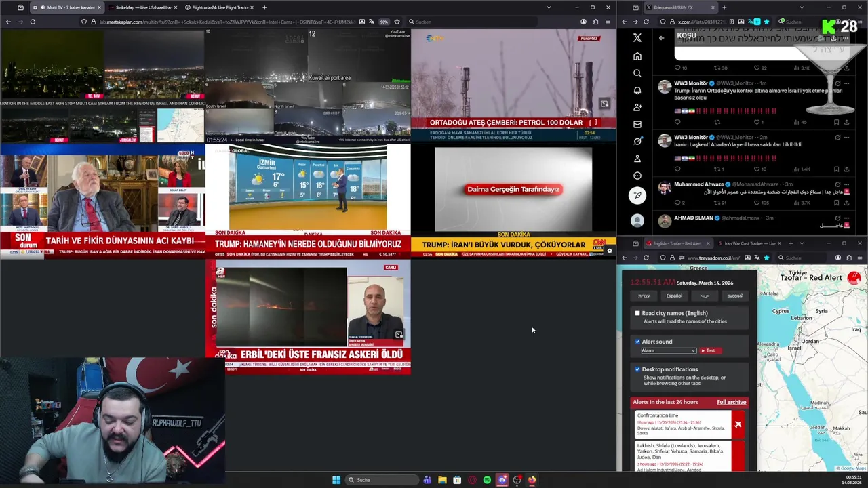This screenshot has width=868, height=488.
Task: Uncheck Desktop notifications checkbox
Action: point(637,369)
